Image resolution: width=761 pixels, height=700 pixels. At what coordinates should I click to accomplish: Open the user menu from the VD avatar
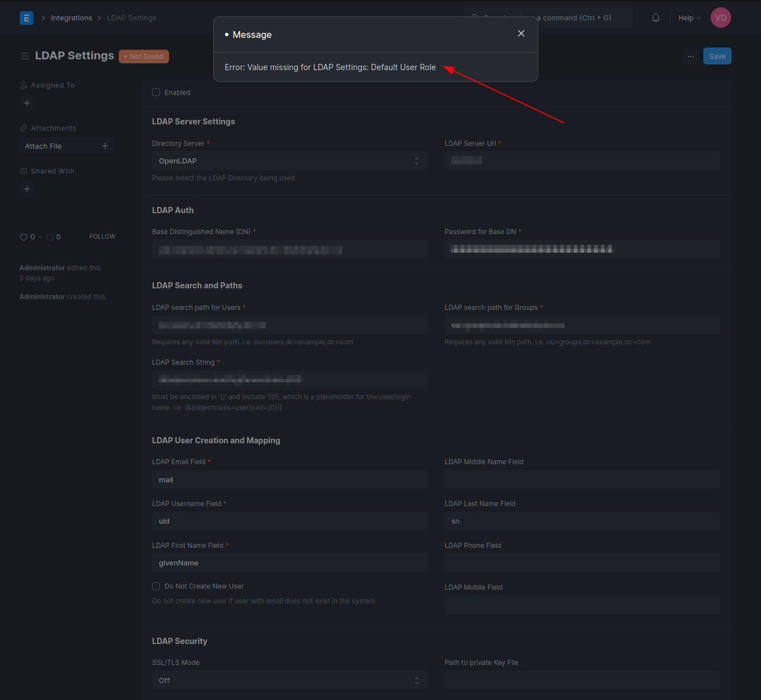tap(720, 18)
